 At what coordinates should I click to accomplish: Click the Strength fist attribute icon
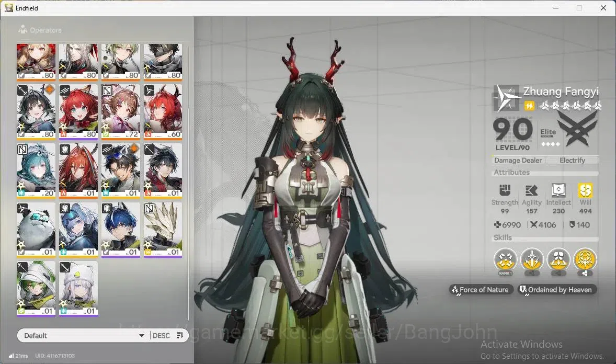pos(505,190)
